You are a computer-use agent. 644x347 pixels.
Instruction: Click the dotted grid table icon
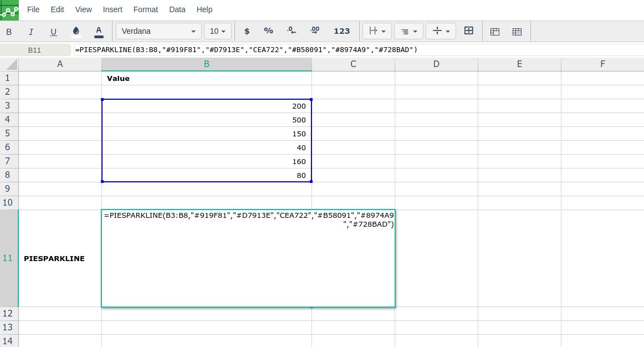click(517, 32)
